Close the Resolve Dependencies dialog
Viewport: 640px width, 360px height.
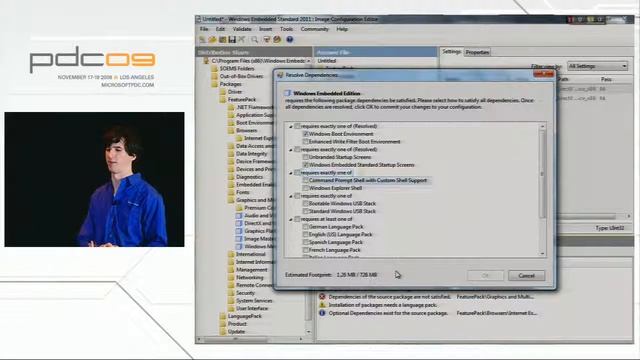coord(544,74)
